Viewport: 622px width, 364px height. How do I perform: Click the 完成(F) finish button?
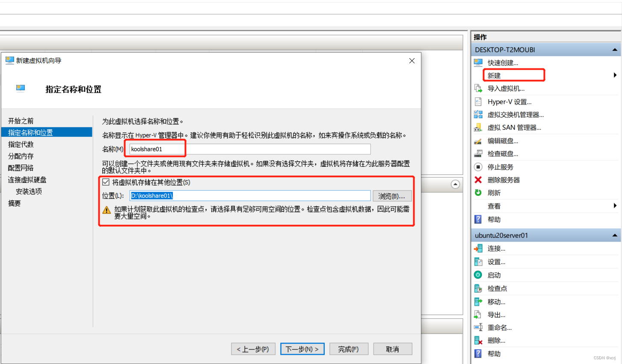coord(348,349)
